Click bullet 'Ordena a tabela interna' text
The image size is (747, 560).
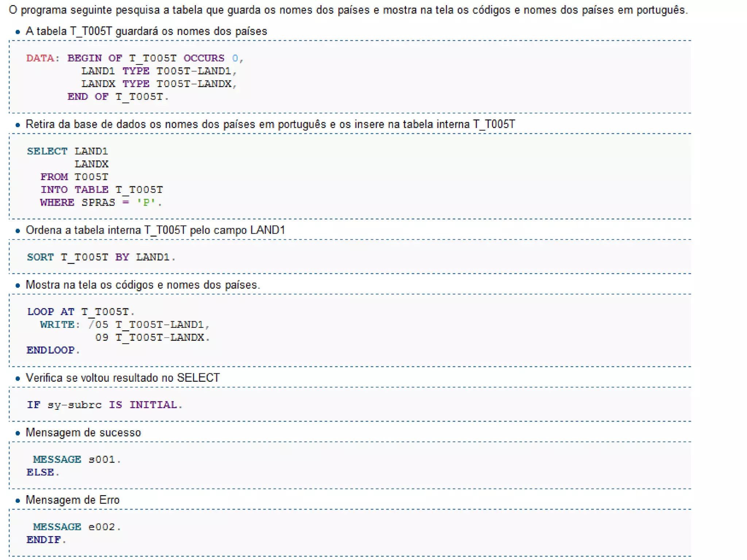[155, 230]
